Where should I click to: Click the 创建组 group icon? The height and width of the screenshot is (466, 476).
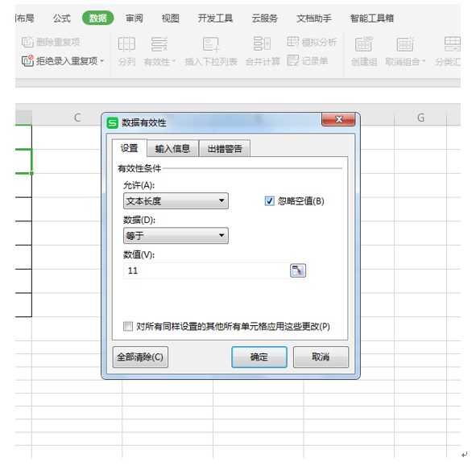pyautogui.click(x=364, y=44)
